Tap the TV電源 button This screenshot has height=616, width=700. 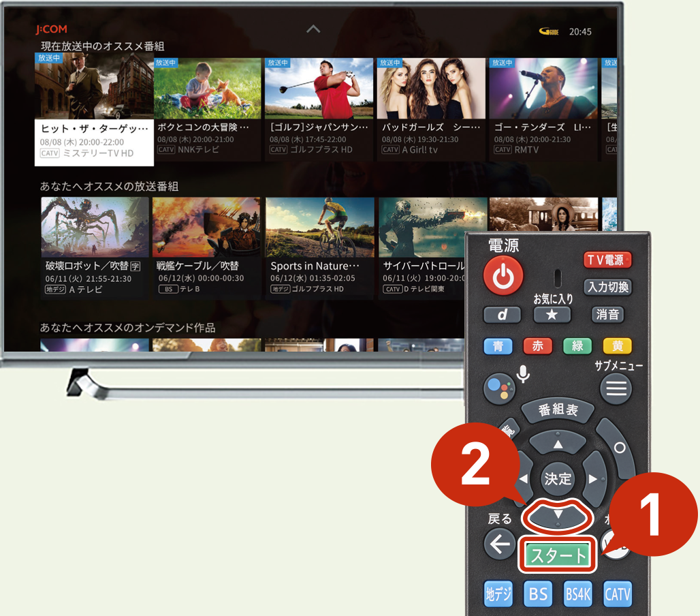click(607, 260)
